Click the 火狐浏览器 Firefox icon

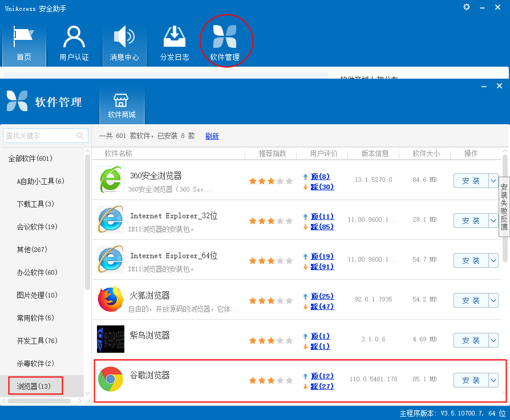click(x=111, y=300)
